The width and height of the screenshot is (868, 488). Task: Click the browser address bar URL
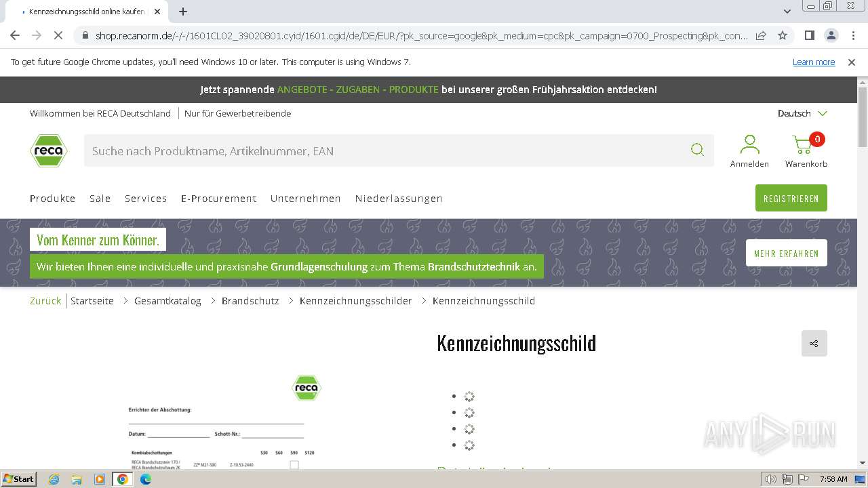421,35
